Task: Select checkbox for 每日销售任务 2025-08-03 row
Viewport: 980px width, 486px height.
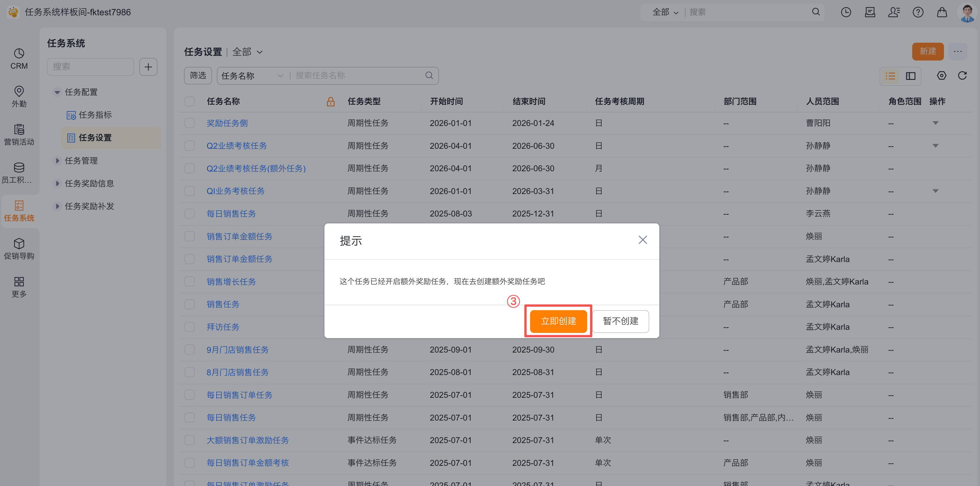Action: tap(189, 214)
